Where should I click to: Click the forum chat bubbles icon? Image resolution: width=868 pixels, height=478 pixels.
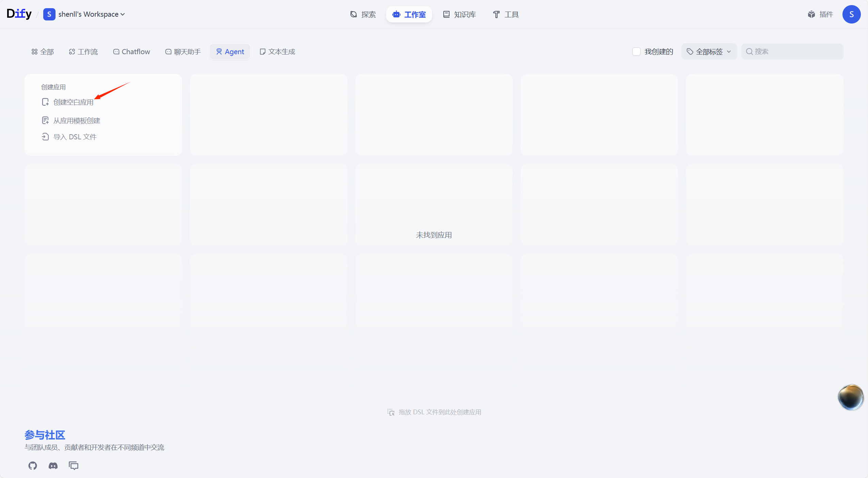coord(74,465)
